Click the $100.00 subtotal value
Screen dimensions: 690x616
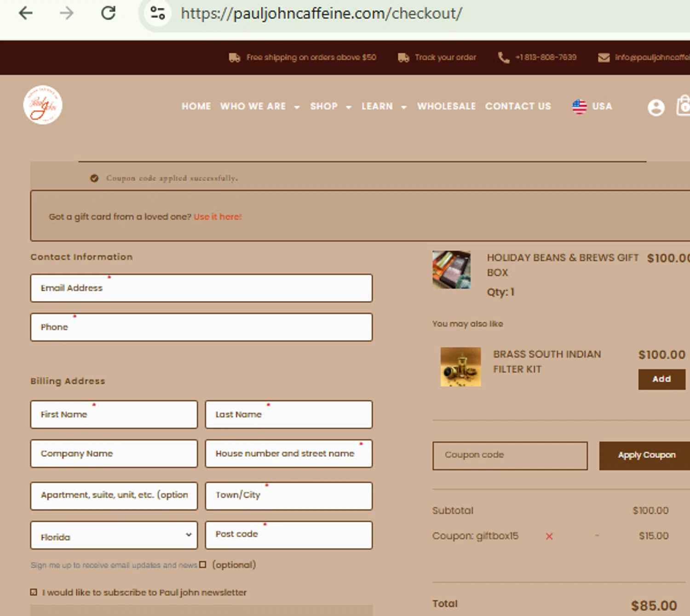point(650,510)
